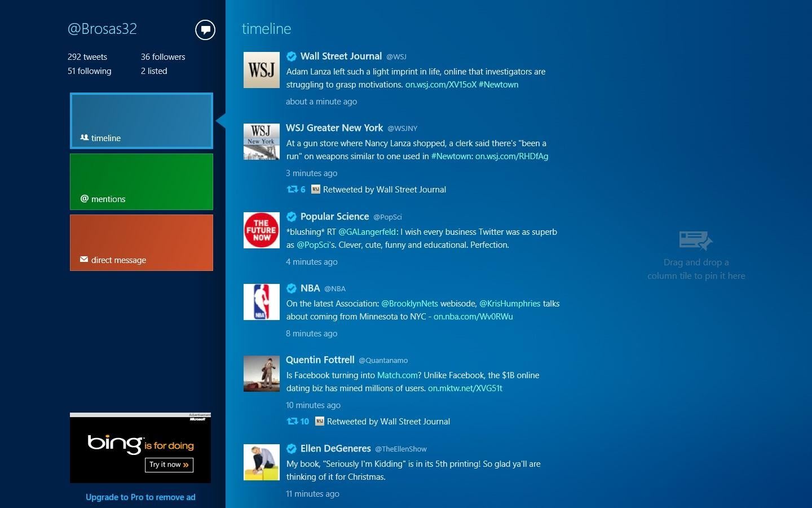Open link on.wsj.com/XV15oX

pyautogui.click(x=440, y=85)
